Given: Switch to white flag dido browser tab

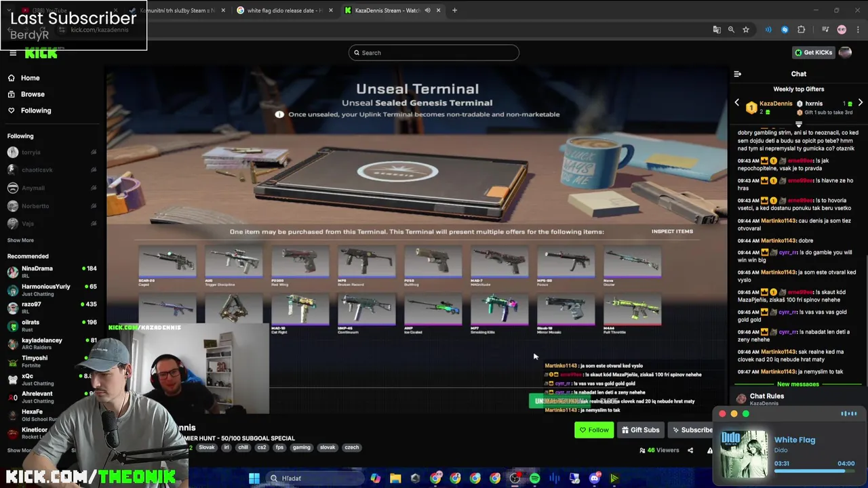Looking at the screenshot, I should click(x=284, y=10).
